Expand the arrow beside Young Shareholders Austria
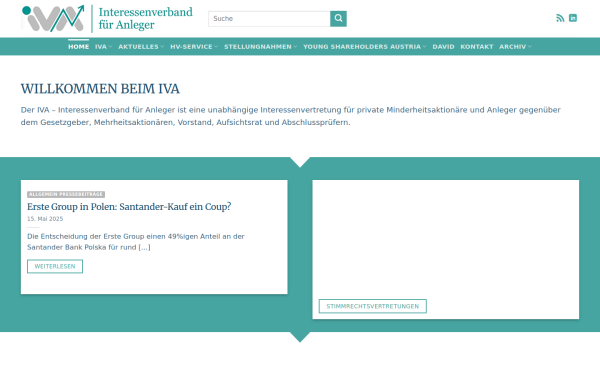This screenshot has height=375, width=600. (424, 47)
